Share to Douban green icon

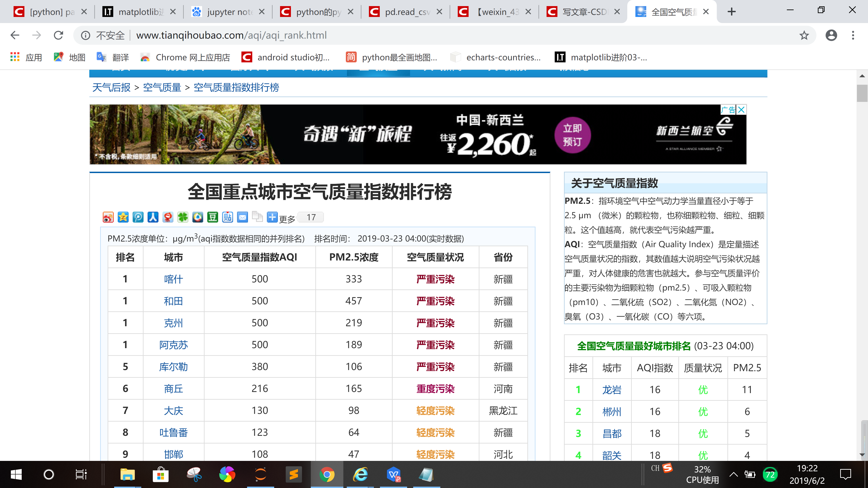point(213,217)
